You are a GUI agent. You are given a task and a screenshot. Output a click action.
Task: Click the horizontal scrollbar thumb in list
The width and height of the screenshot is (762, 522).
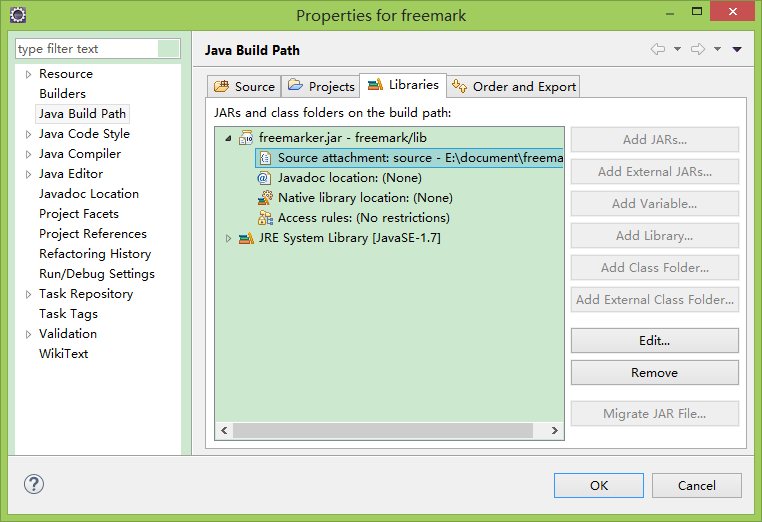383,431
